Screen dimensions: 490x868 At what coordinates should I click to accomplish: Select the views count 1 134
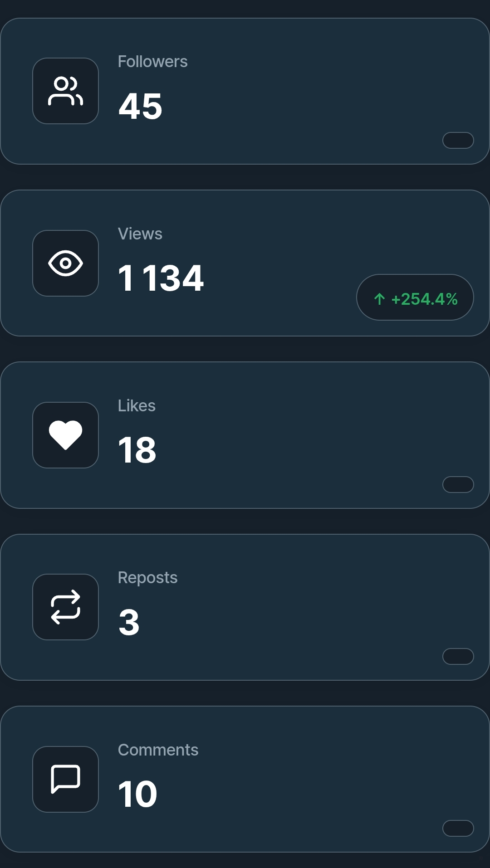pyautogui.click(x=161, y=278)
